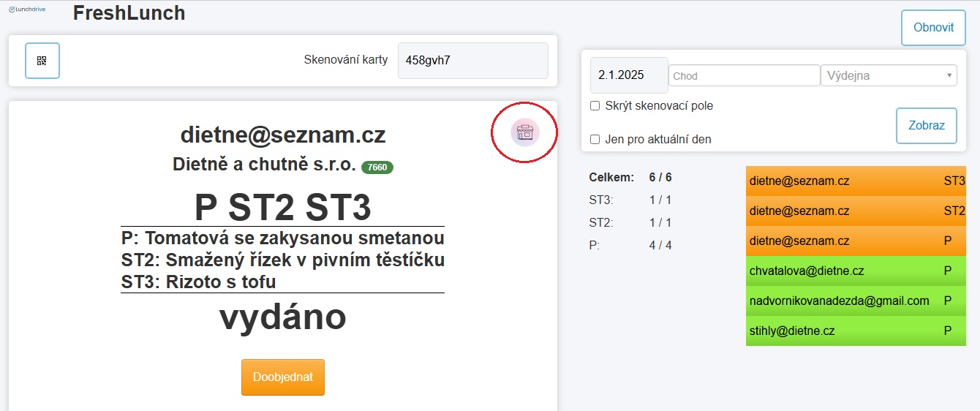
Task: Click the Zobraz button
Action: 927,126
